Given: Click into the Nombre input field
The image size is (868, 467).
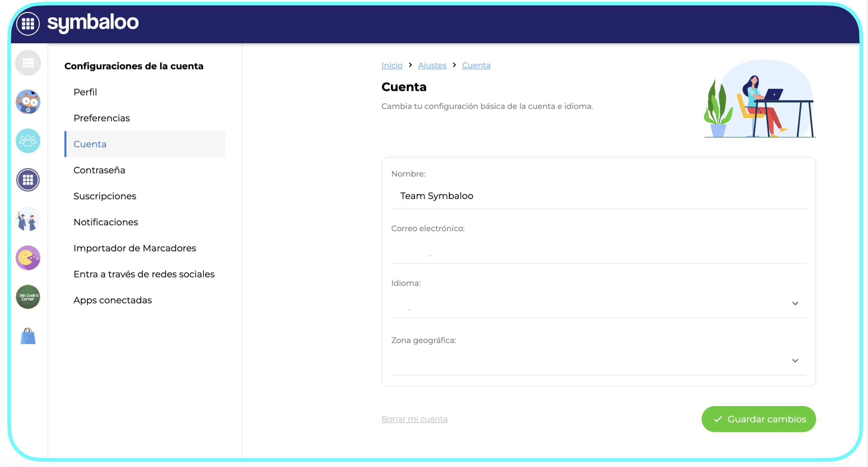Looking at the screenshot, I should point(598,196).
